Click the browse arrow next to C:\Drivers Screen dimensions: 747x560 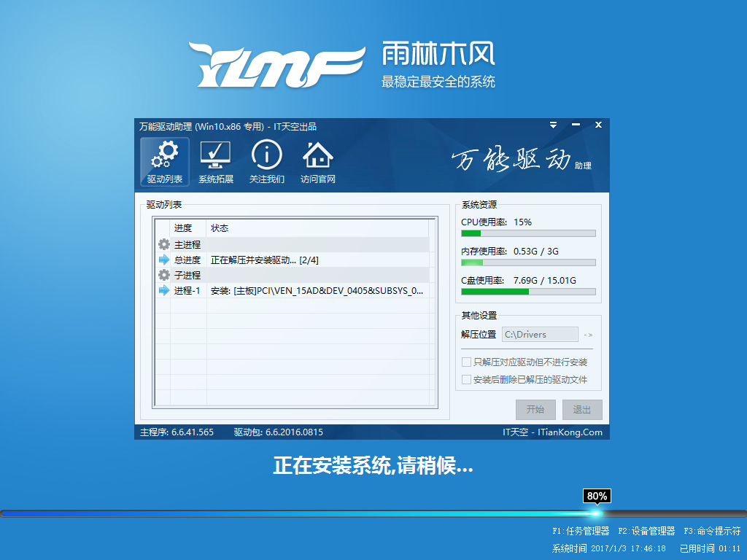click(588, 335)
